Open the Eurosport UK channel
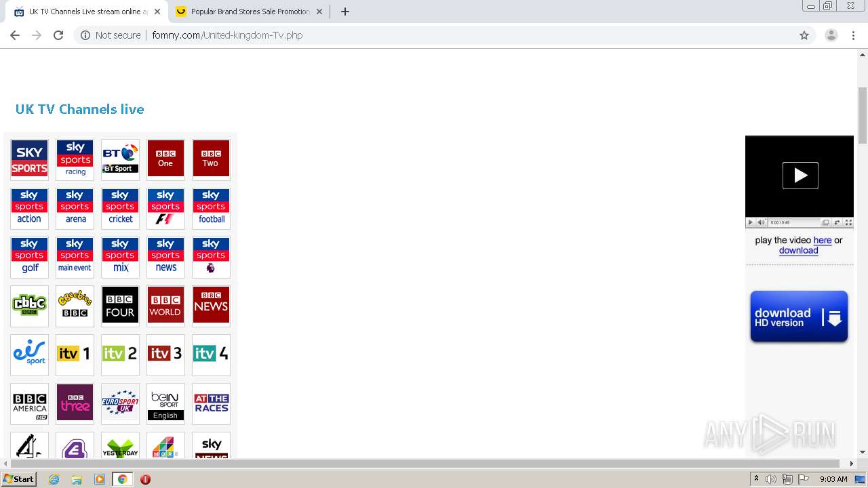This screenshot has height=488, width=868. point(120,403)
